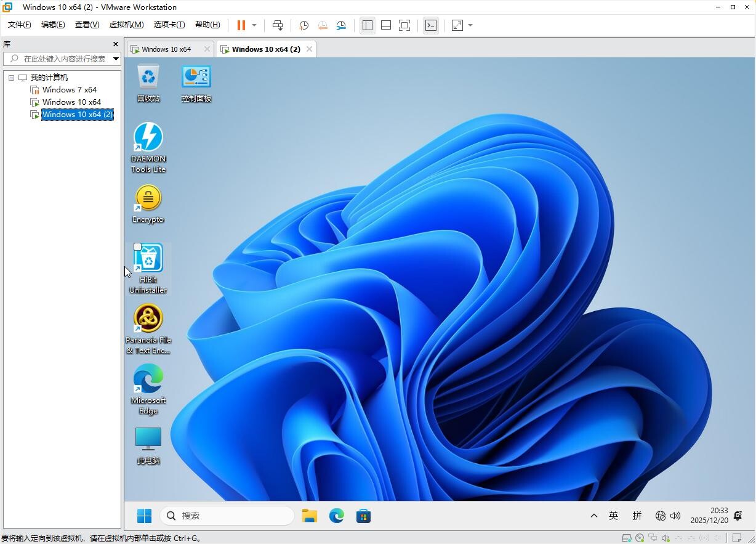756x544 pixels.
Task: Open the snapshot manager icon
Action: (x=341, y=25)
